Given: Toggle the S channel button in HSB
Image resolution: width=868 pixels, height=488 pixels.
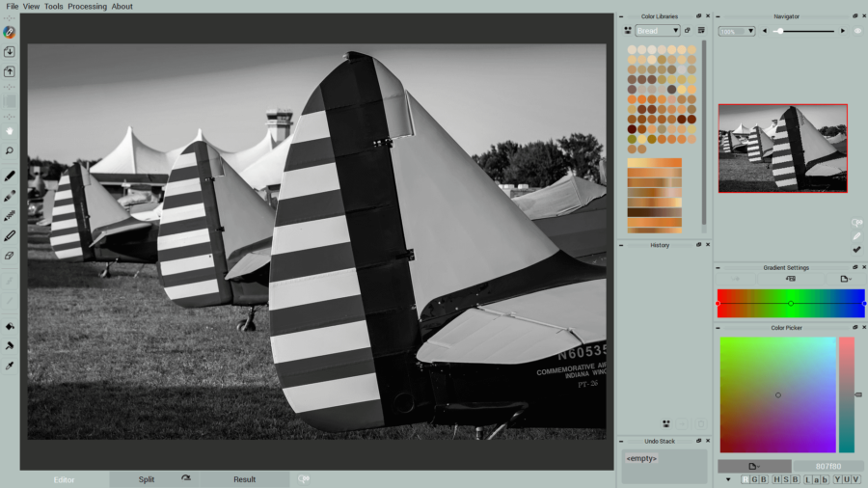Looking at the screenshot, I should pos(786,479).
